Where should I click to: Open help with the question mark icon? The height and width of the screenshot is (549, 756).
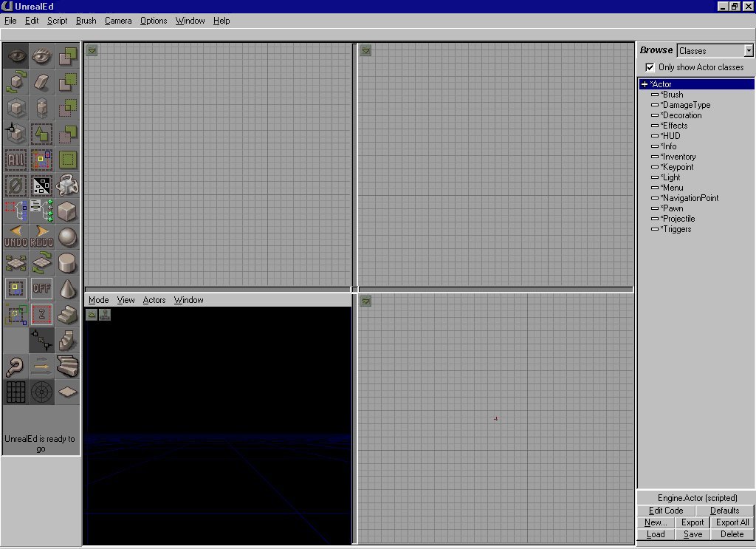(x=16, y=367)
